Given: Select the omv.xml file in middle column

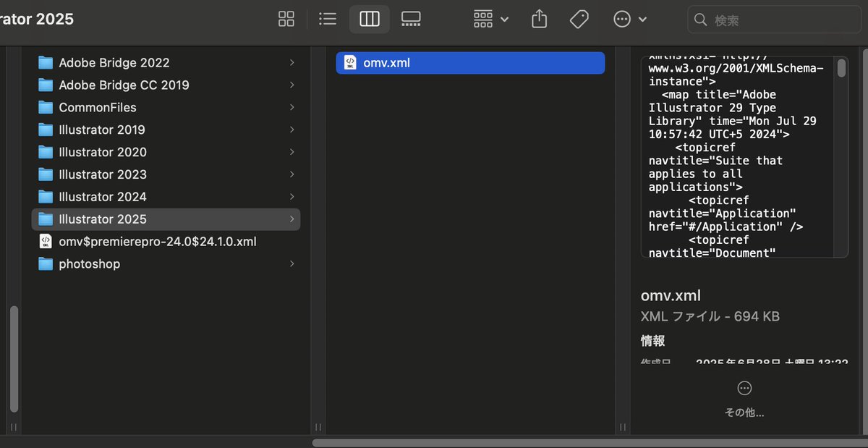Looking at the screenshot, I should [x=470, y=63].
